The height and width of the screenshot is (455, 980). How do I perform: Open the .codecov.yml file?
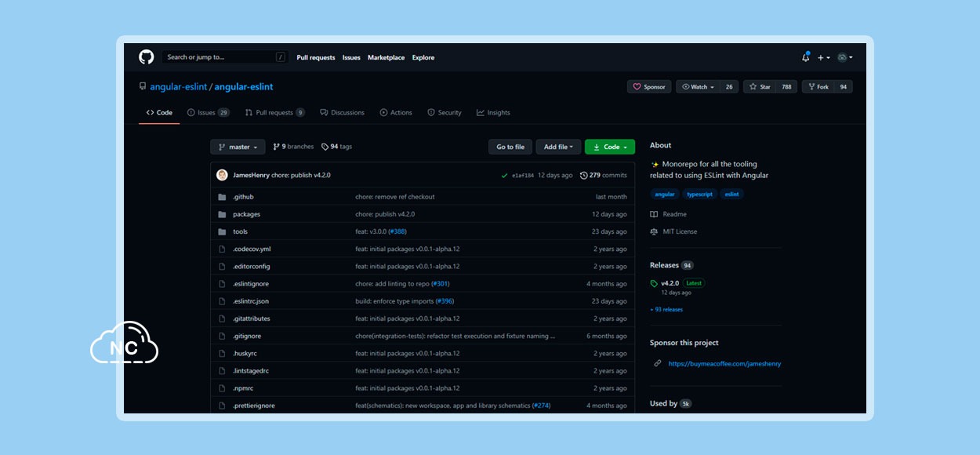[x=252, y=249]
